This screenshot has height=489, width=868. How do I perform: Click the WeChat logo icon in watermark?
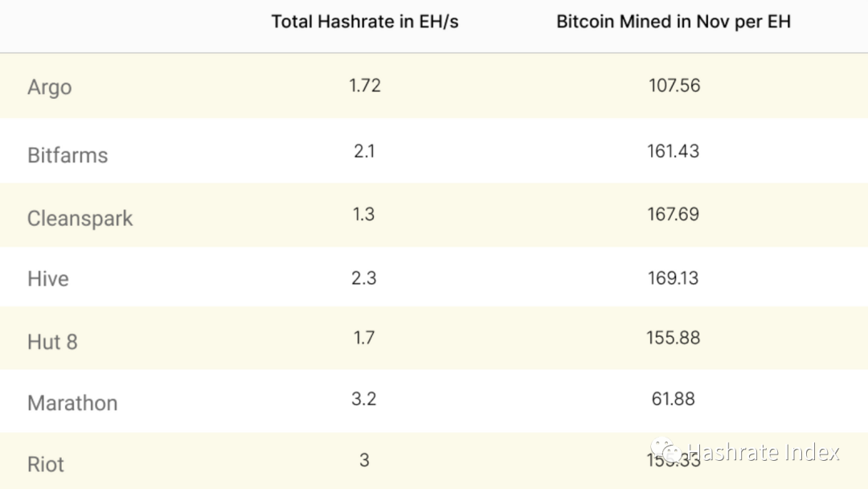[x=665, y=450]
